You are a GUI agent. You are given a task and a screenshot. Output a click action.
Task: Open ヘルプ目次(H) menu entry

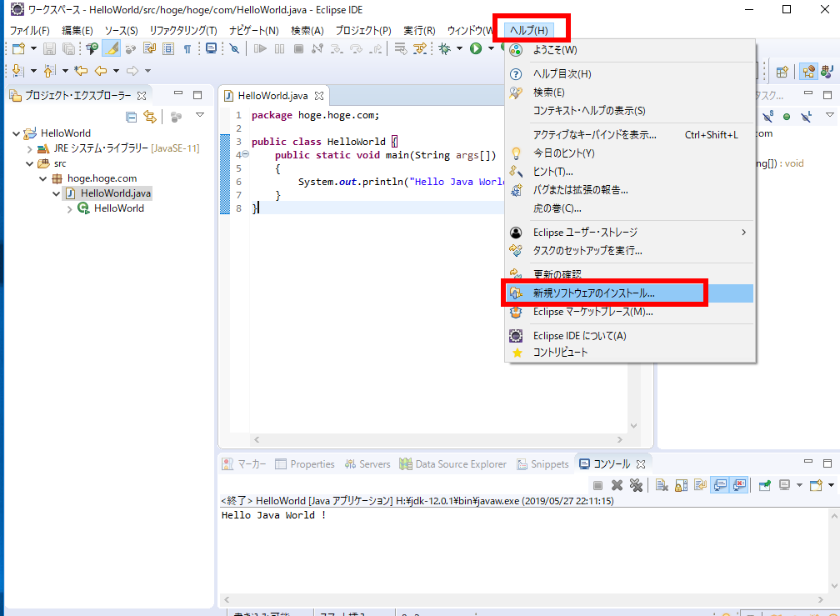coord(630,74)
